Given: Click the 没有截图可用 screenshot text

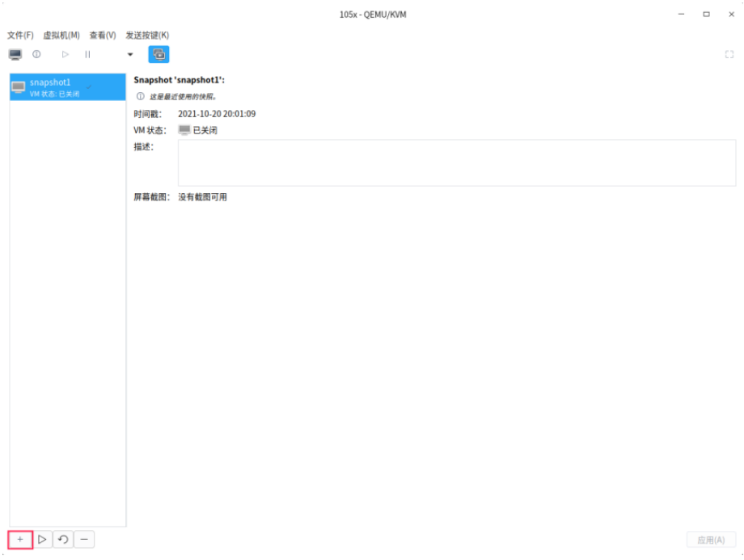Looking at the screenshot, I should (203, 197).
